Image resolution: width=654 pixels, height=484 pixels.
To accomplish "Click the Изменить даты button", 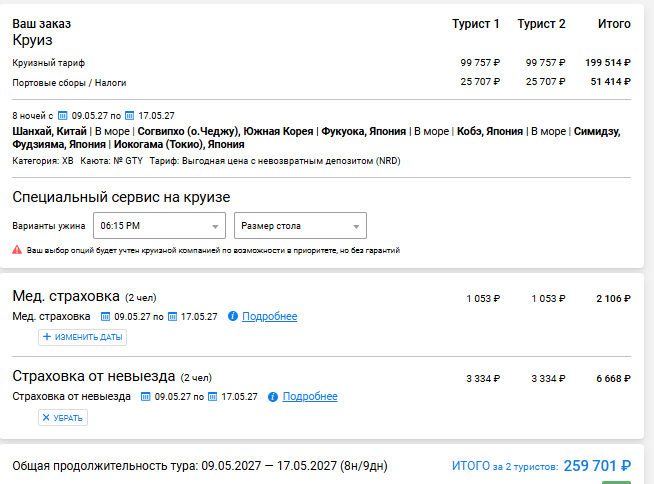I will [83, 337].
